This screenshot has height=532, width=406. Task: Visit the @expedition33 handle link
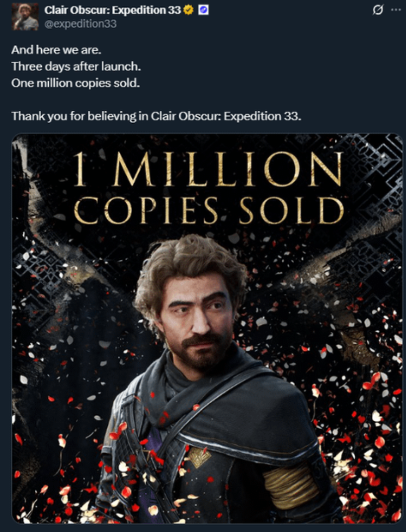pyautogui.click(x=81, y=24)
